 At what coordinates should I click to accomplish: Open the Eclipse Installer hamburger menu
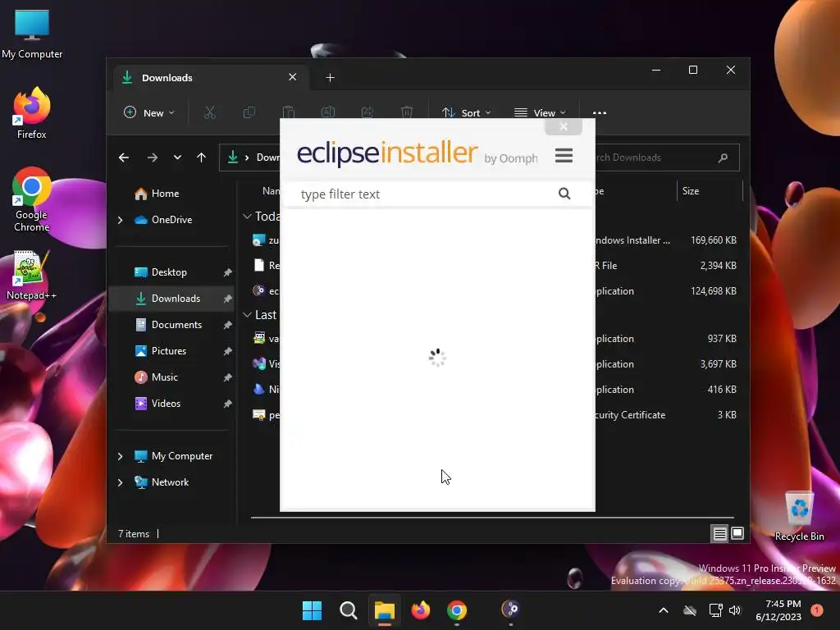click(564, 155)
